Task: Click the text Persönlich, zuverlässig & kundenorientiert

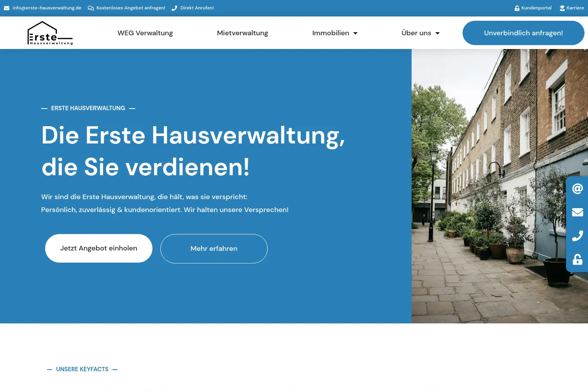Action: (112, 210)
